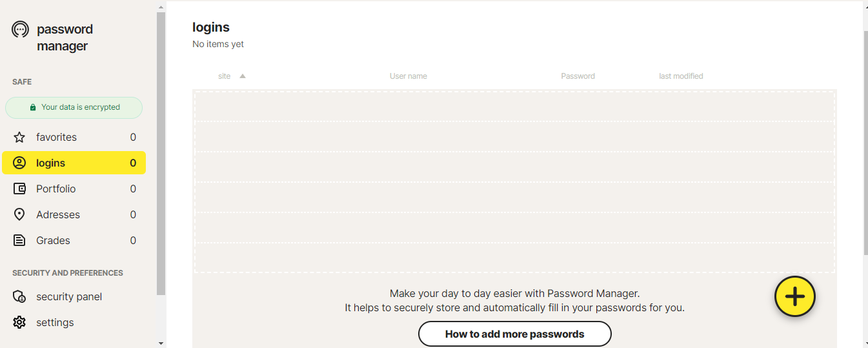Toggle the site column sort arrow
Image resolution: width=868 pixels, height=348 pixels.
tap(243, 76)
